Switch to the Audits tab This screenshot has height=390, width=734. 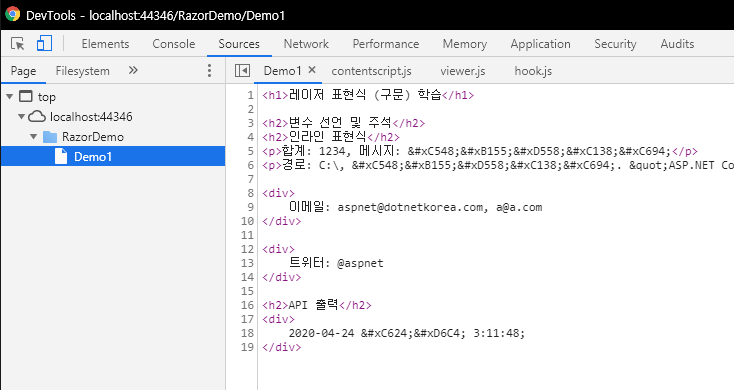(x=677, y=44)
